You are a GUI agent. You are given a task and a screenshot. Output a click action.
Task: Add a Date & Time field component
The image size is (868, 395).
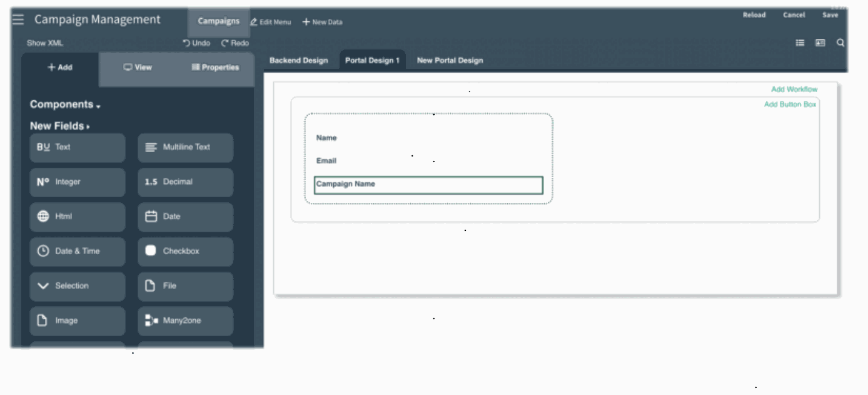pos(78,251)
